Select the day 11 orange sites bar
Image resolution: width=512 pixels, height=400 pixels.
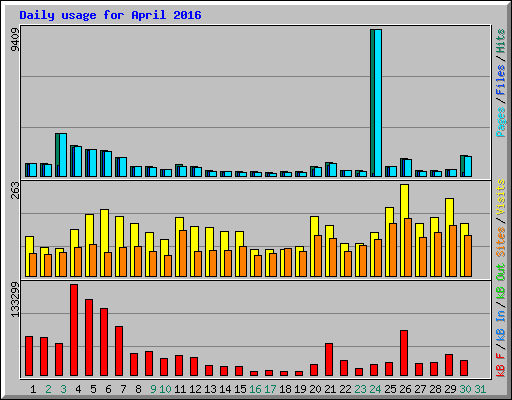pyautogui.click(x=183, y=253)
